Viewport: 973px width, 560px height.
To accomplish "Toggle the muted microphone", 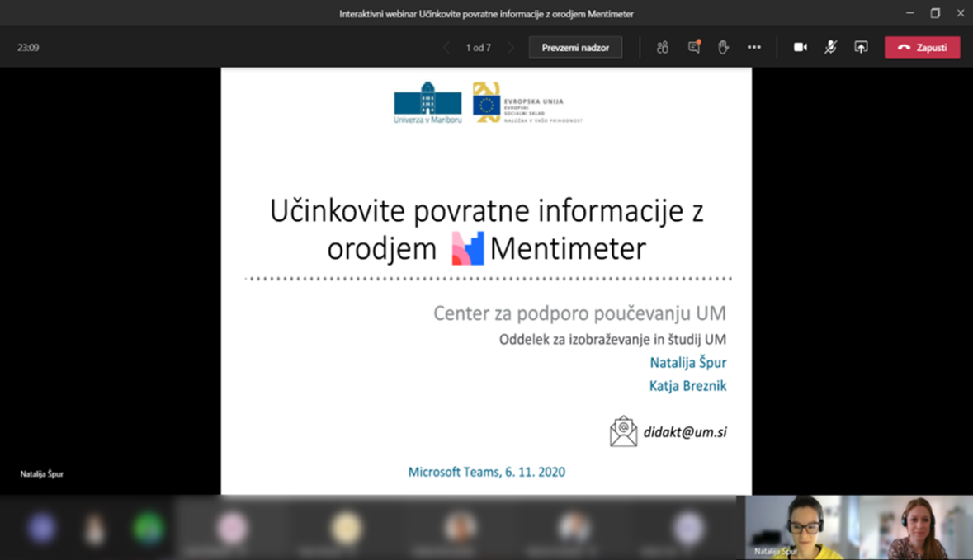I will click(830, 47).
